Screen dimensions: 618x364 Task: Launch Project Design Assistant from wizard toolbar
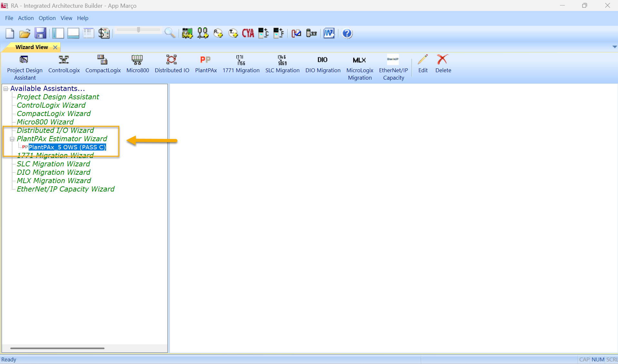pyautogui.click(x=25, y=68)
